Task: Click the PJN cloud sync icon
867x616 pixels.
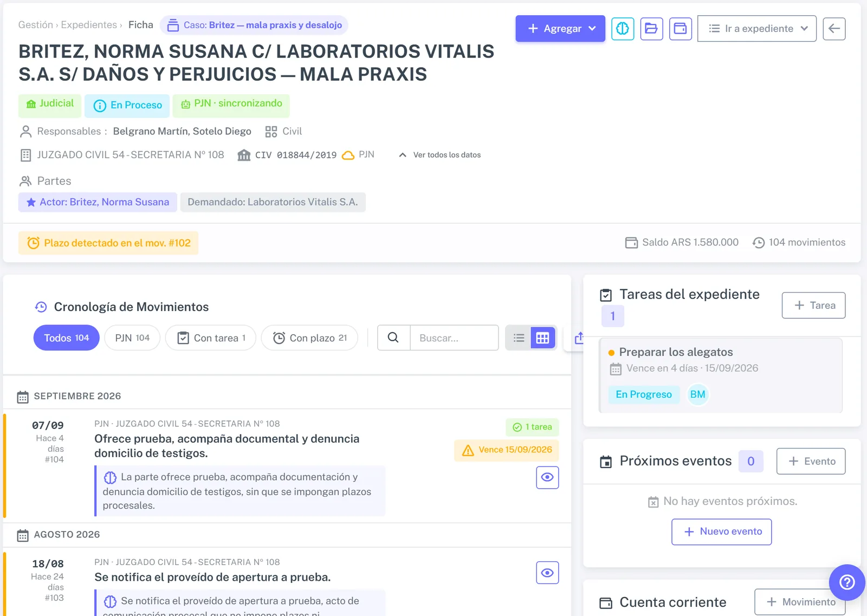Action: (348, 155)
